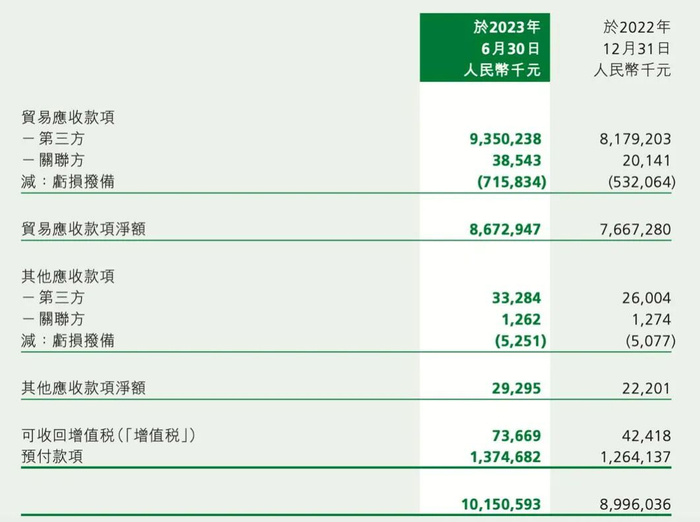Click trade receivables third-party value 9,350,238

(x=498, y=139)
